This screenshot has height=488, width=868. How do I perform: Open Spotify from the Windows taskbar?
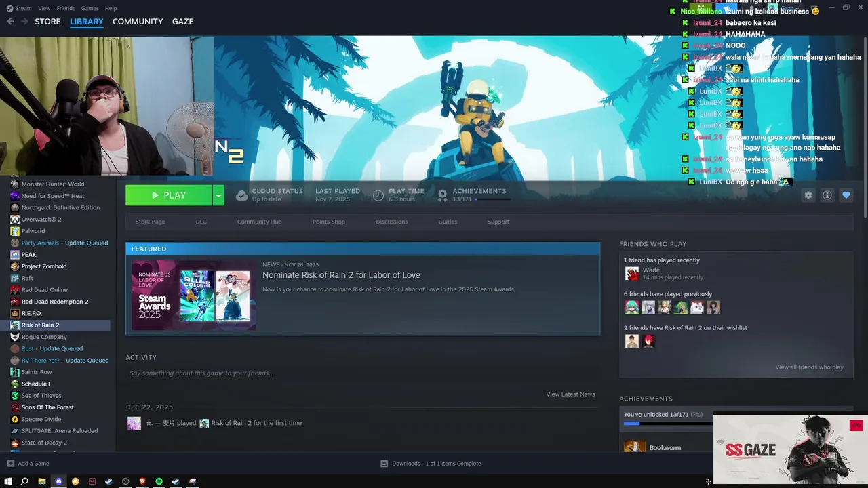159,481
